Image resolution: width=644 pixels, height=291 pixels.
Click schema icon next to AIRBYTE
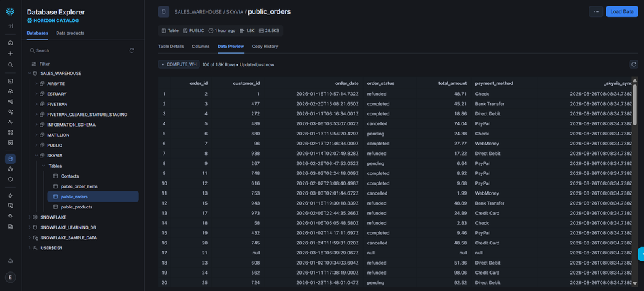42,84
